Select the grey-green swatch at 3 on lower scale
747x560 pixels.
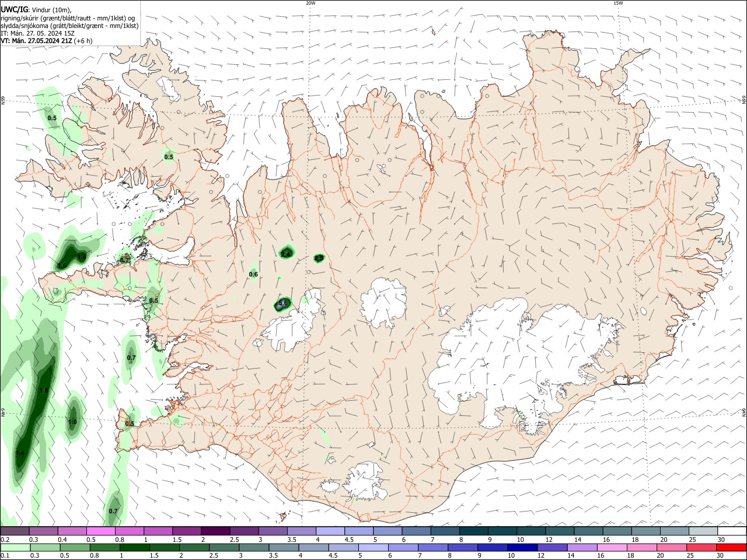(254, 548)
